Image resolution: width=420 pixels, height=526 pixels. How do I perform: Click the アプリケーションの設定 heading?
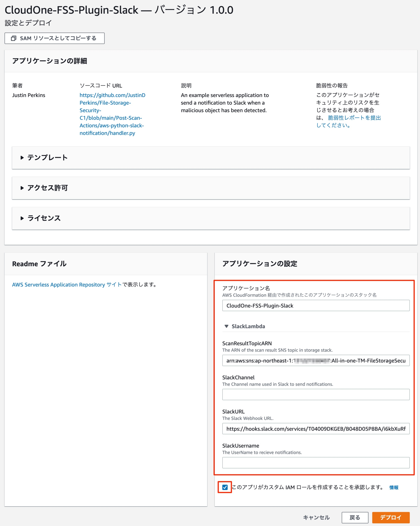tap(260, 264)
